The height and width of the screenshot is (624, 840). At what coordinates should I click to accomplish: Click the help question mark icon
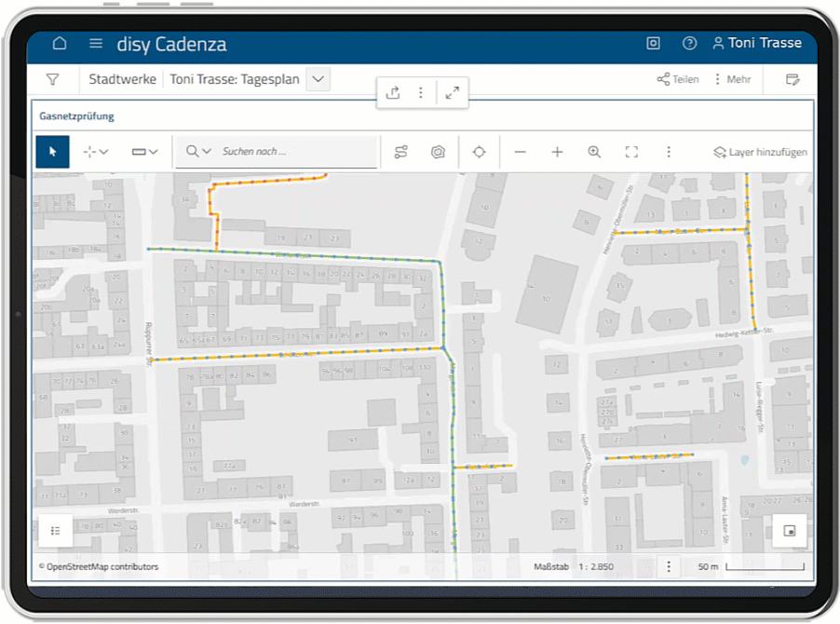(689, 44)
